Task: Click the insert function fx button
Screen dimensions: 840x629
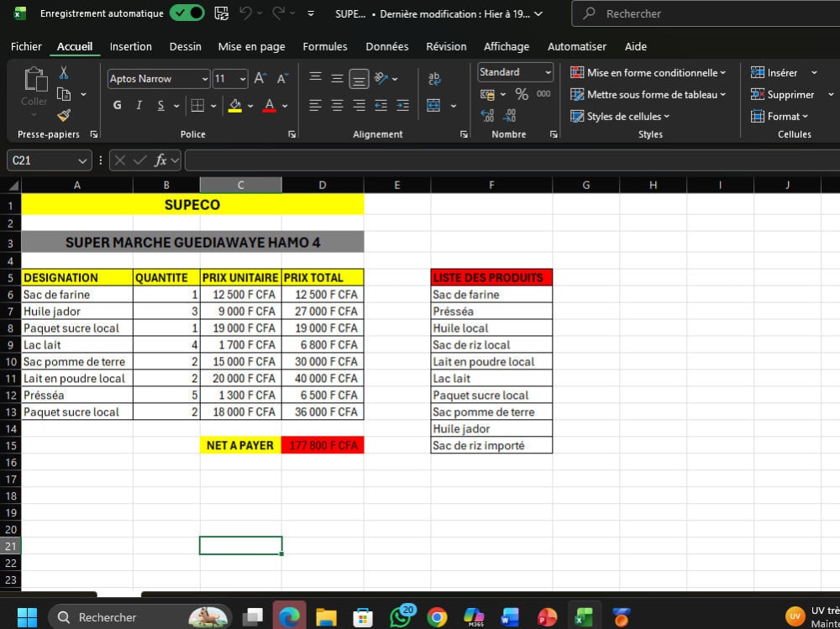Action: (x=160, y=160)
